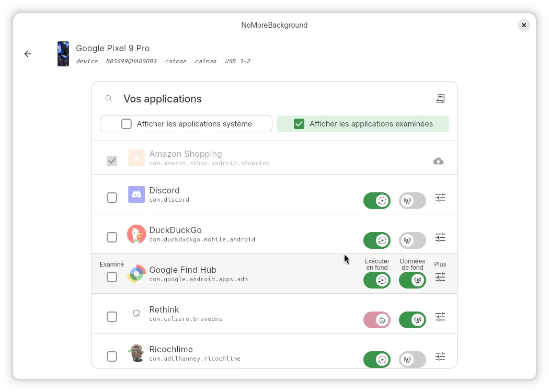Check the Examiné box for Google Find Hub
The height and width of the screenshot is (392, 549).
[112, 277]
